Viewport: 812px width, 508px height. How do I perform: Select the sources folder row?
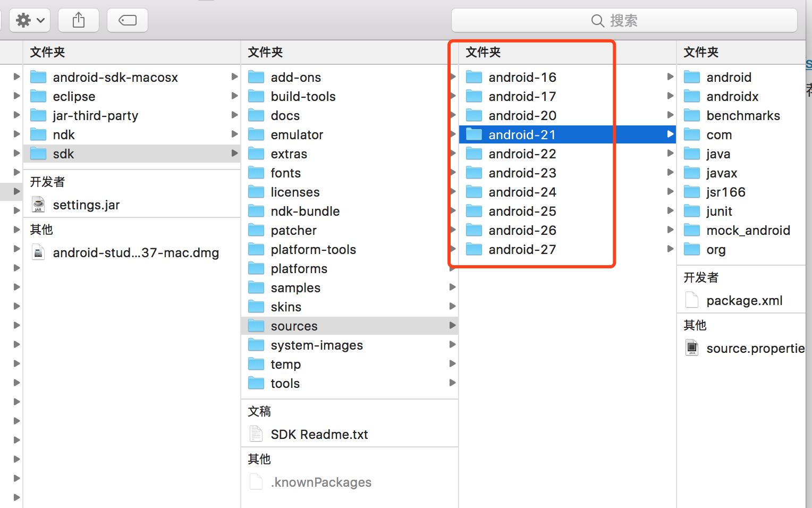pyautogui.click(x=350, y=326)
